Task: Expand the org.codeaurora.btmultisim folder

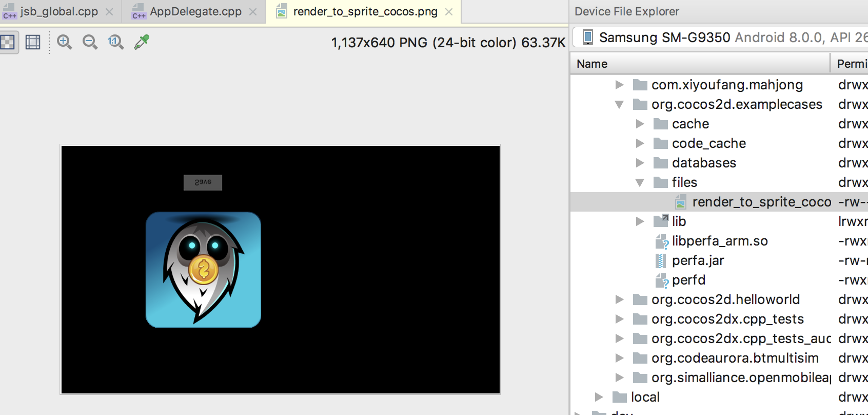Action: (620, 358)
